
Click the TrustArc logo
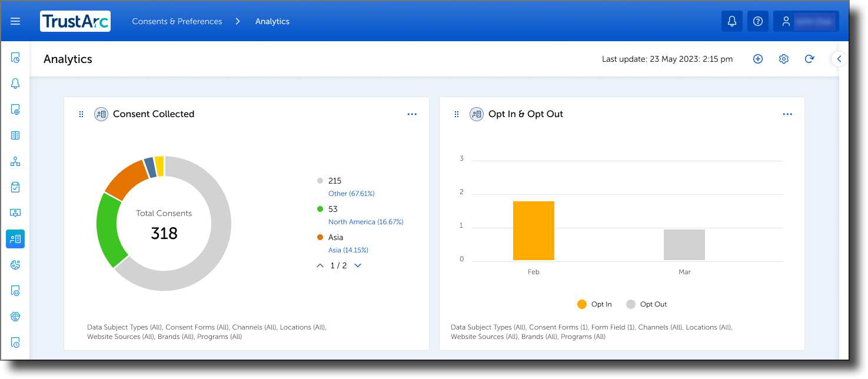click(x=75, y=21)
